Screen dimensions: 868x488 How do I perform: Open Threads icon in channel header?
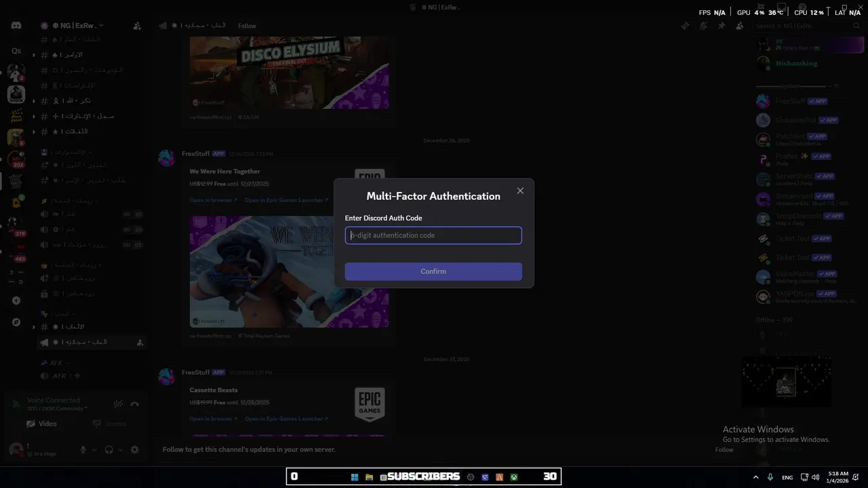(x=686, y=26)
